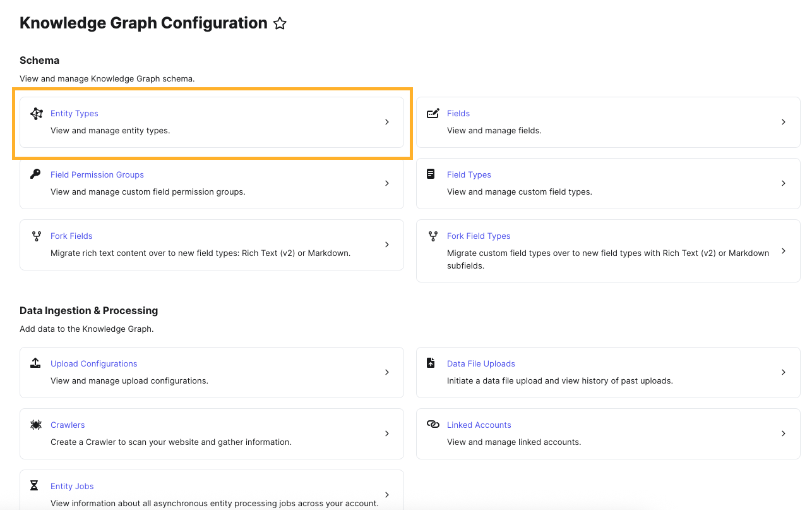Click the Data Ingestion & Processing heading
The height and width of the screenshot is (510, 812).
point(88,311)
